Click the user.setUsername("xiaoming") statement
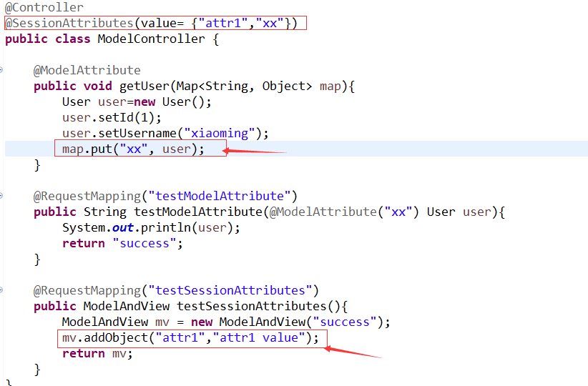This screenshot has height=386, width=588. pos(165,134)
